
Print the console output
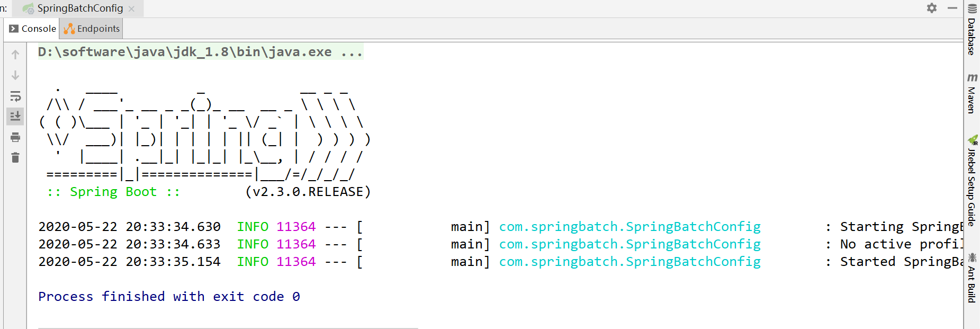(x=15, y=137)
